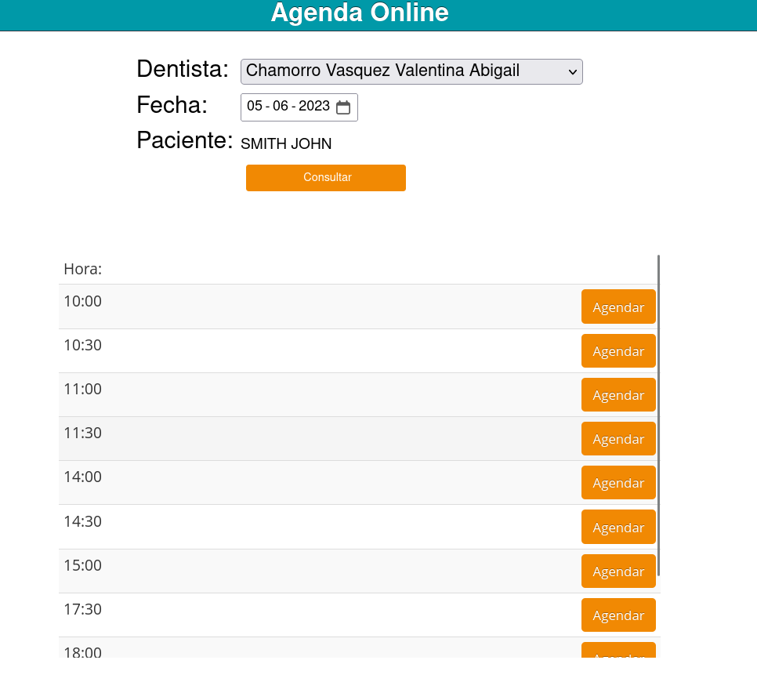Click the schedule list vertical scrollbar
Screen dimensions: 757x700
pyautogui.click(x=658, y=415)
